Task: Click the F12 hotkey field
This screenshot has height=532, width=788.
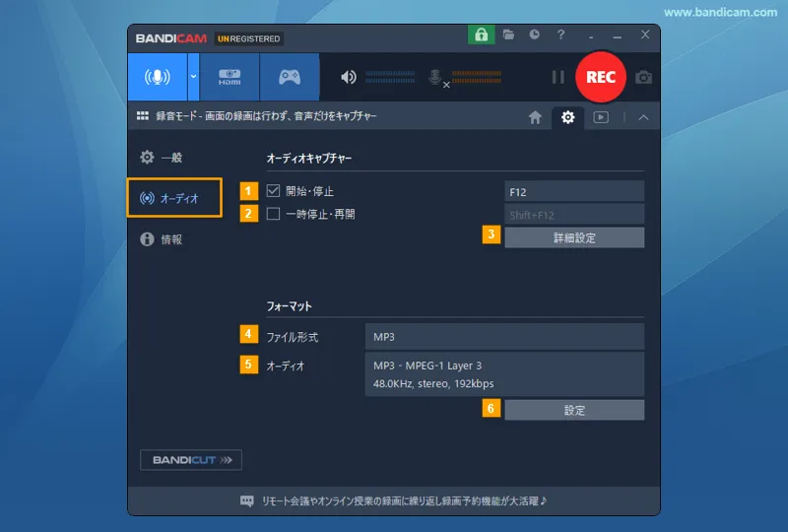Action: point(574,191)
